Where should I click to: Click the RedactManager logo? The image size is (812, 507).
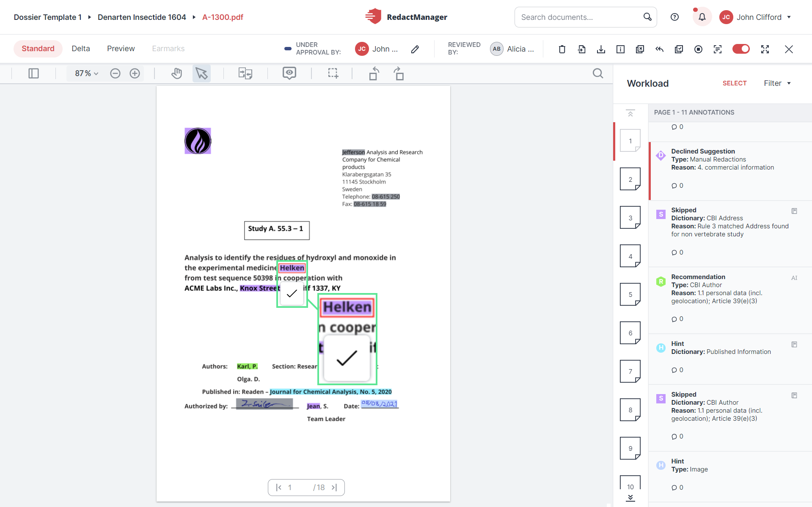click(x=406, y=17)
